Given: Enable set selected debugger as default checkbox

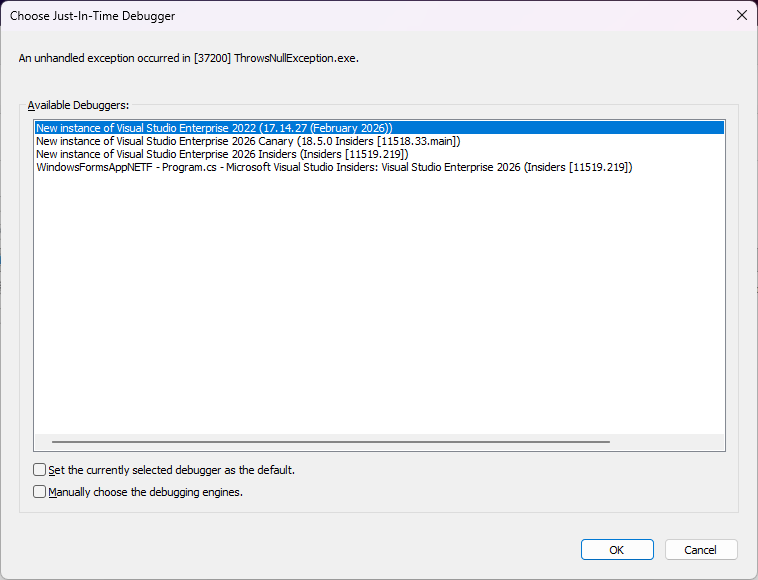Looking at the screenshot, I should (x=40, y=469).
